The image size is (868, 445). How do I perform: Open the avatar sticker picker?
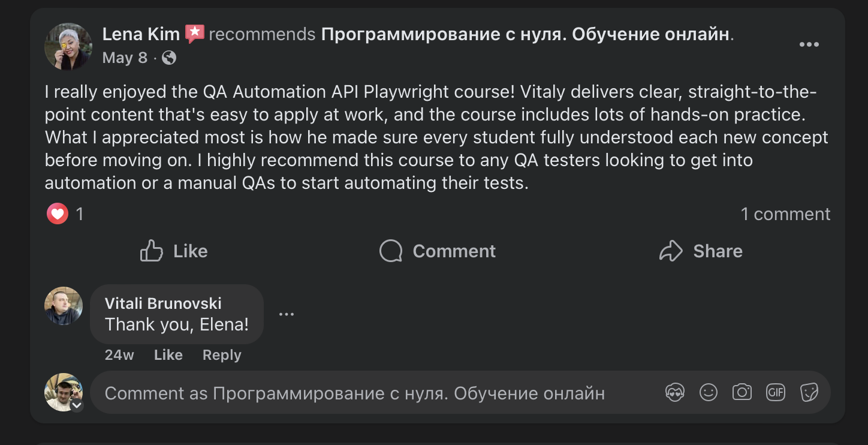click(676, 392)
